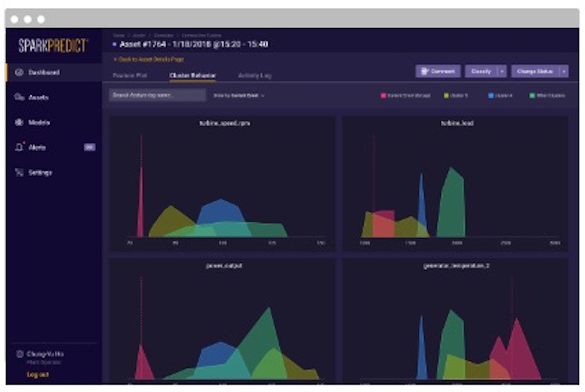
Task: Click the pink legend color swatch
Action: click(383, 96)
